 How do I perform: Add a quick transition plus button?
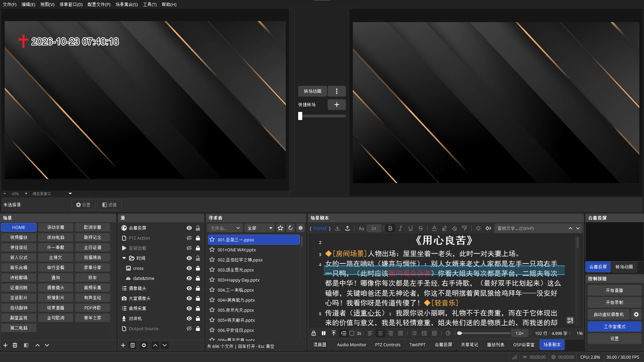[337, 105]
